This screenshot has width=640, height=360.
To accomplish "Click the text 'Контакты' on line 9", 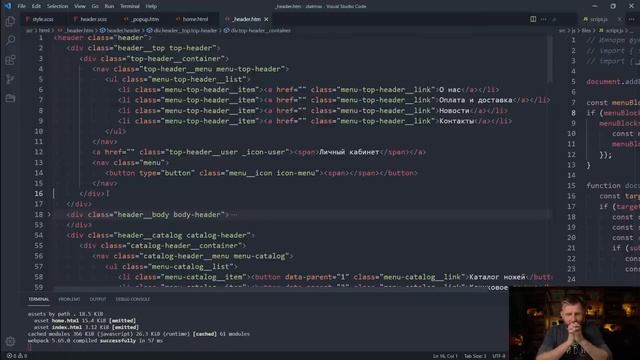I will click(456, 121).
